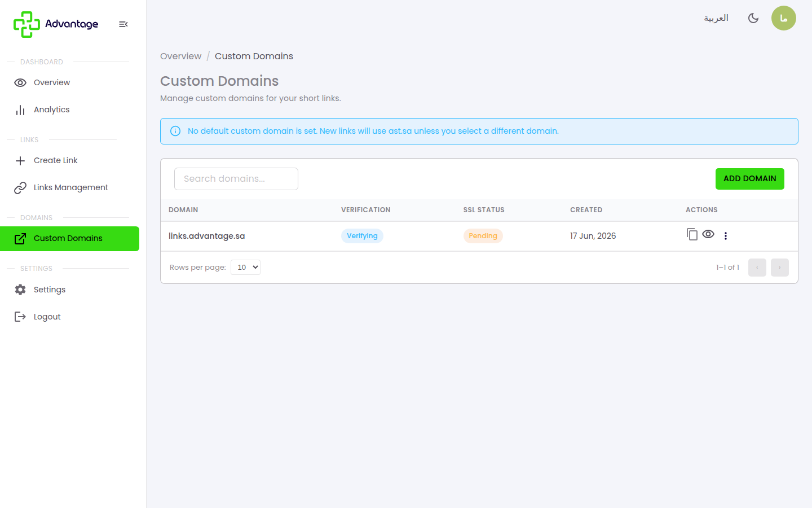Click the Logout arrow icon
Viewport: 812px width, 508px height.
click(x=20, y=317)
